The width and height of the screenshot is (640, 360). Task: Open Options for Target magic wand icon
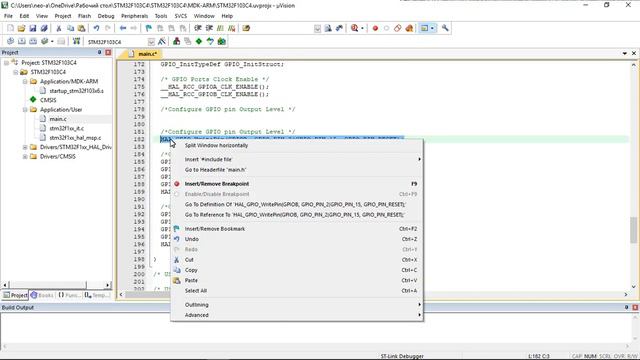click(162, 41)
